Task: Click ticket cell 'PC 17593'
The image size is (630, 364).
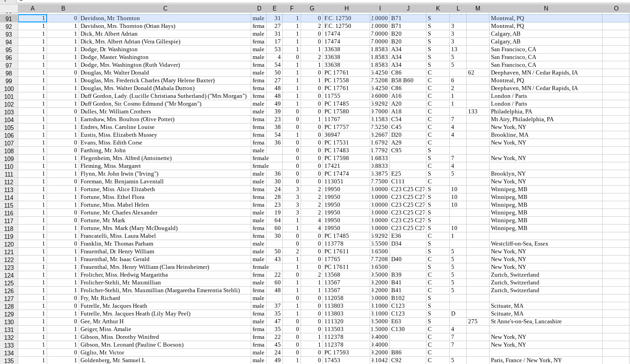Action: click(346, 353)
